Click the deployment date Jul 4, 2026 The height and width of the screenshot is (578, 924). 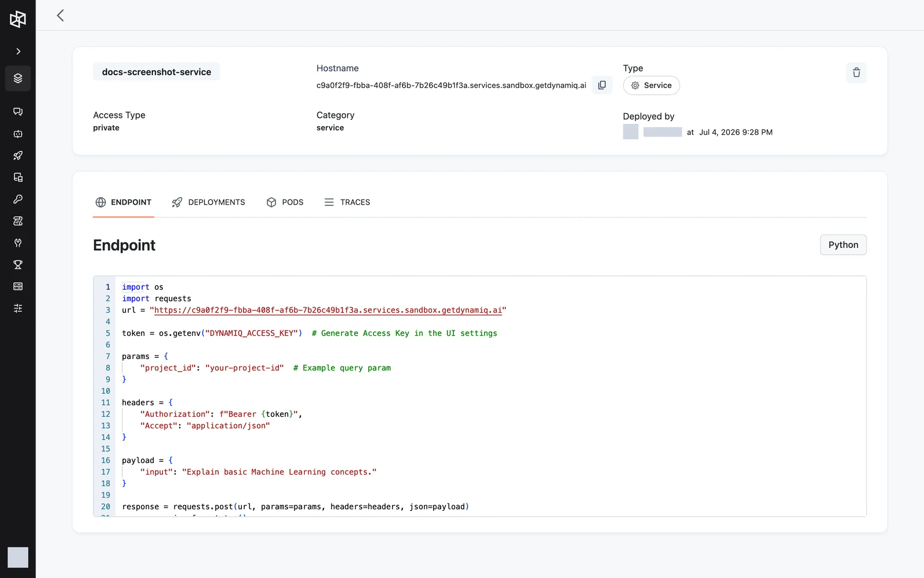(736, 132)
